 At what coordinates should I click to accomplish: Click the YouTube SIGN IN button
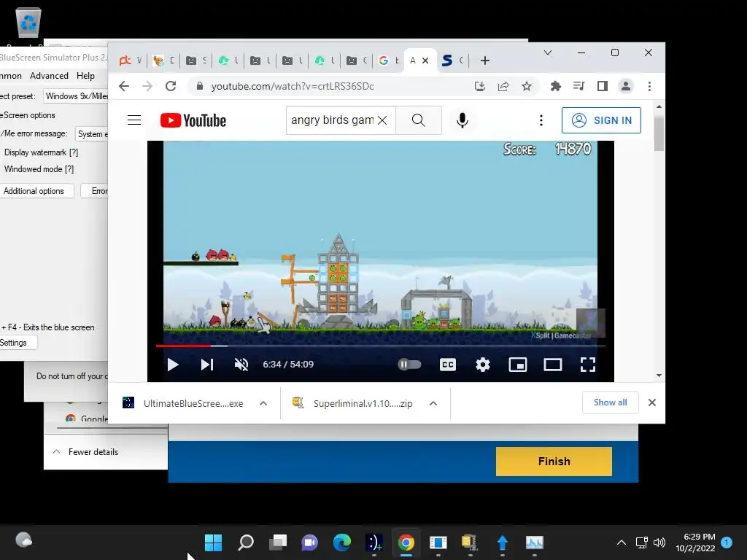click(x=601, y=120)
